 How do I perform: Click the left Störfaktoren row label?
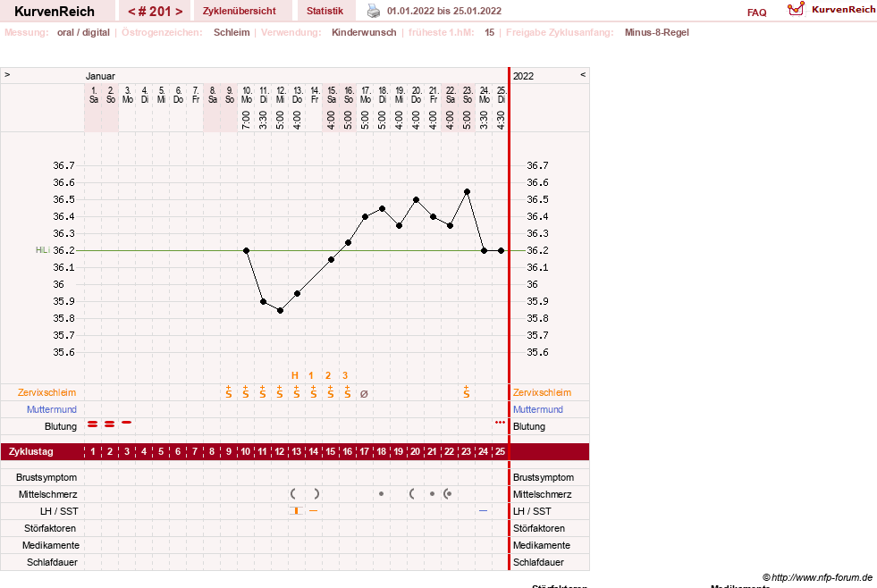[x=50, y=528]
